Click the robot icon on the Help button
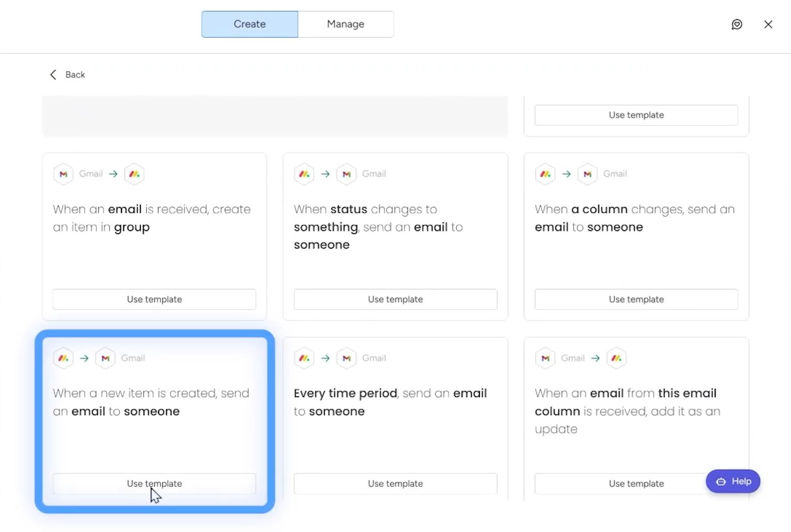This screenshot has width=791, height=532. tap(720, 481)
